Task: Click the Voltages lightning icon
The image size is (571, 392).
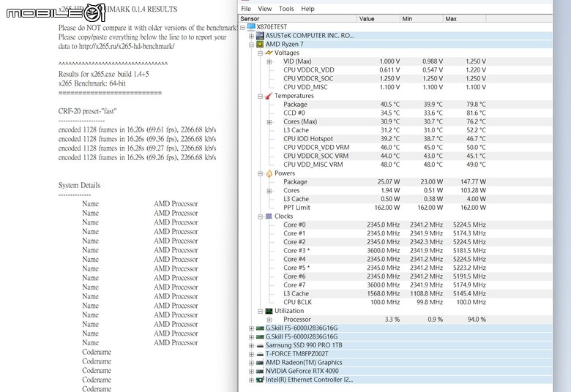Action: [x=269, y=53]
